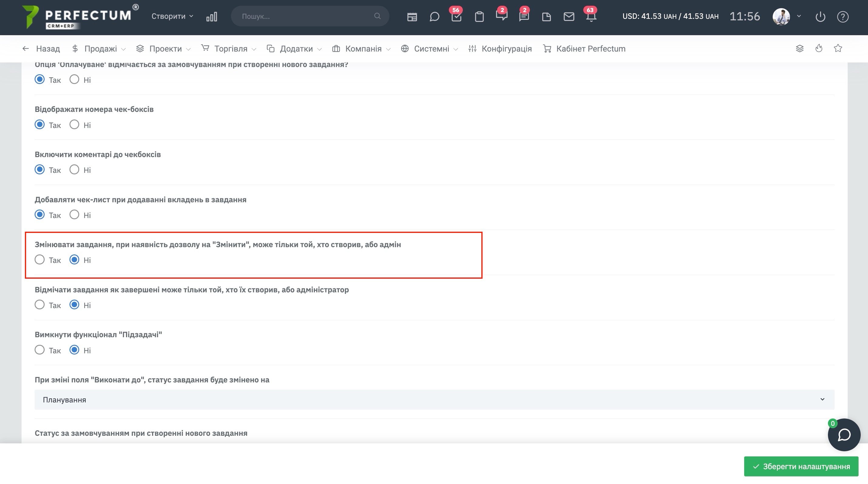Select Так for Вимкнути функціонал Підзадачі
The width and height of the screenshot is (868, 484).
pyautogui.click(x=40, y=350)
